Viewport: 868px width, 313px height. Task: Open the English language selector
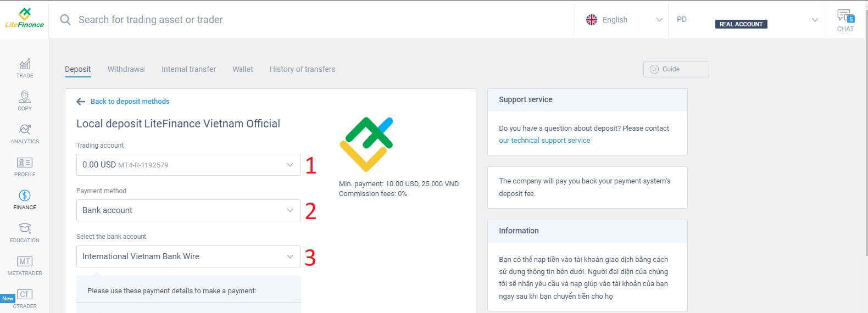click(x=622, y=20)
